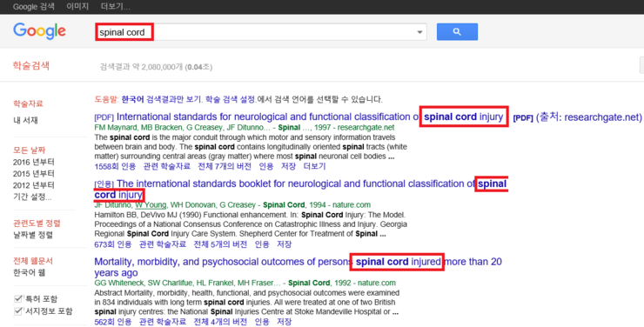Open 기간 설정... custom range
644x327 pixels.
tap(32, 197)
